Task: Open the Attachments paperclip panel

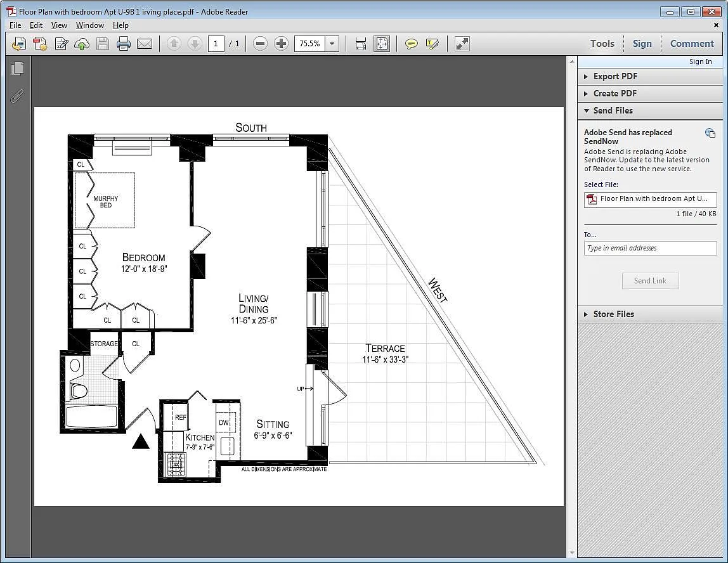Action: (x=18, y=96)
